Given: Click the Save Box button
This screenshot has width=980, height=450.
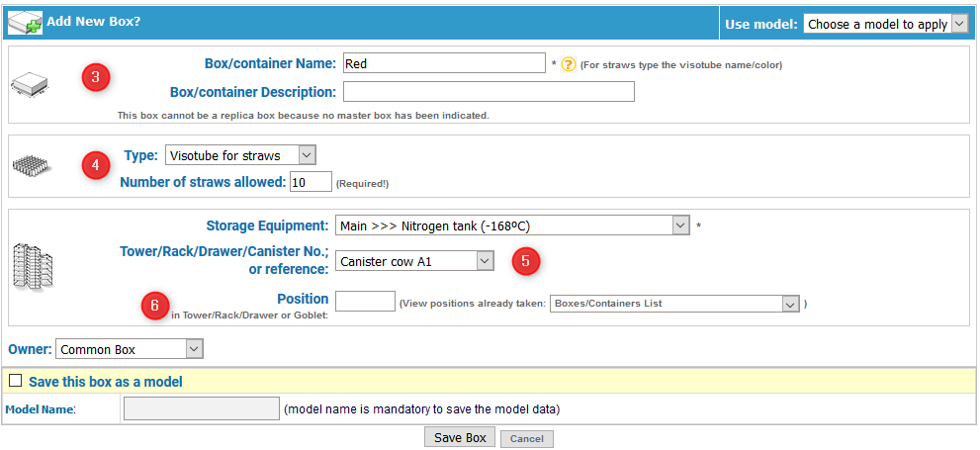Looking at the screenshot, I should 460,437.
